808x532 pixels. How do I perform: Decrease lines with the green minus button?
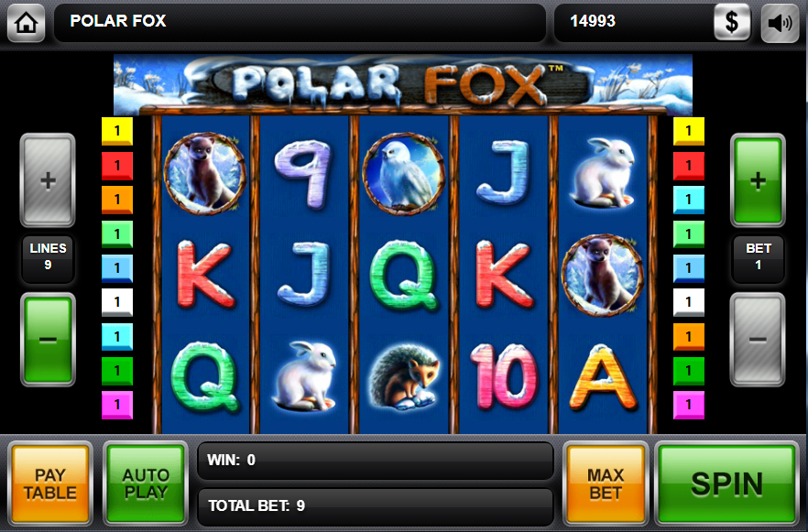click(48, 340)
